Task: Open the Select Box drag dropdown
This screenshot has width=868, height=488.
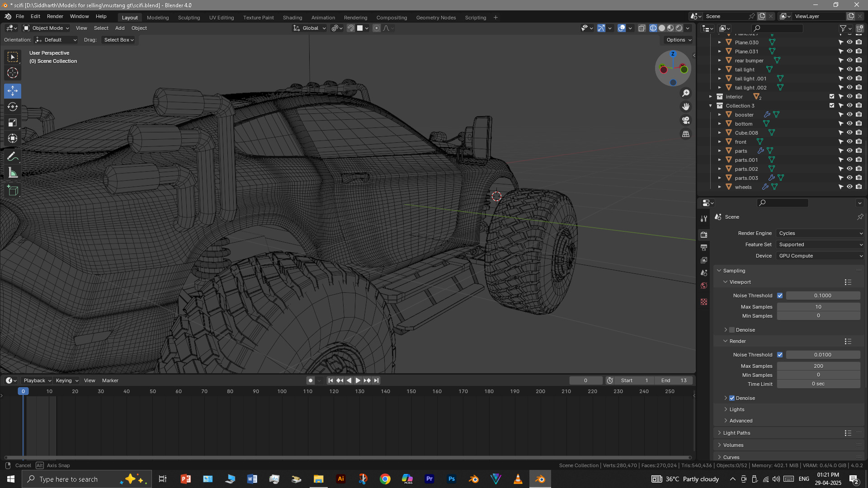Action: point(118,40)
